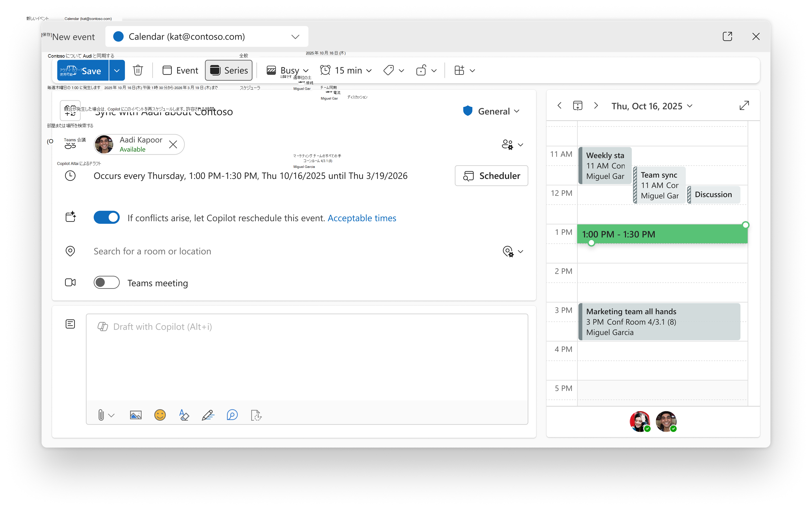812x510 pixels.
Task: Click the Teams video camera icon
Action: pyautogui.click(x=70, y=283)
